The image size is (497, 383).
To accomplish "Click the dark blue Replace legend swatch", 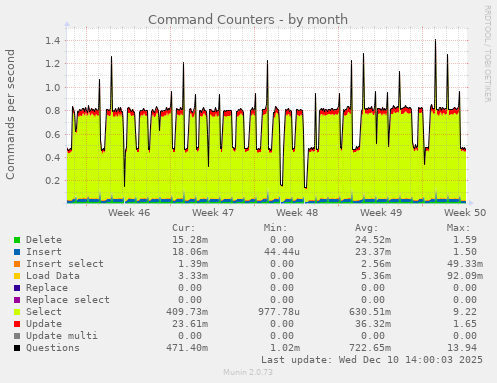I will click(17, 288).
